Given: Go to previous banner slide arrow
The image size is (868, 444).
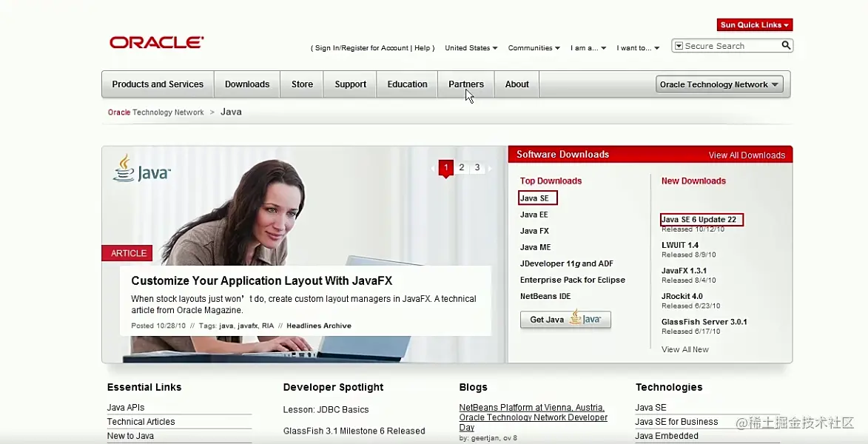Looking at the screenshot, I should [x=434, y=168].
